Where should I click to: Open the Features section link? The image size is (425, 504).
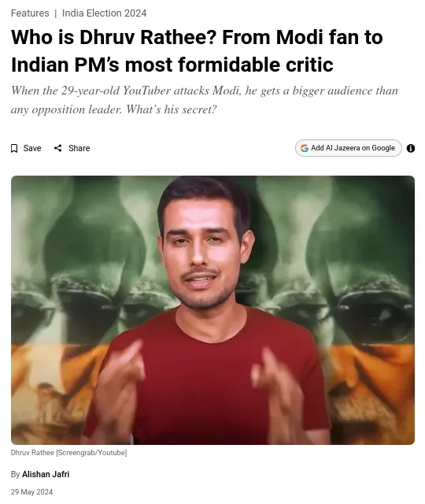click(x=30, y=13)
